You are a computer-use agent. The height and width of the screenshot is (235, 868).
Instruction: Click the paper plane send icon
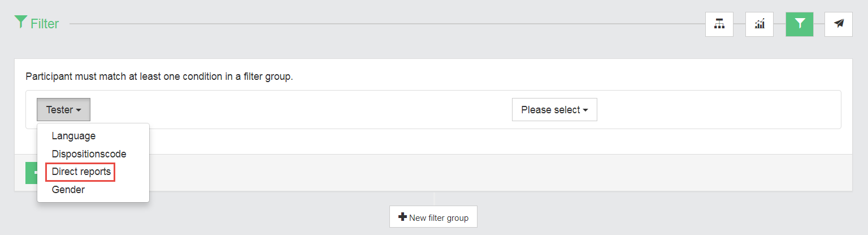pos(839,23)
